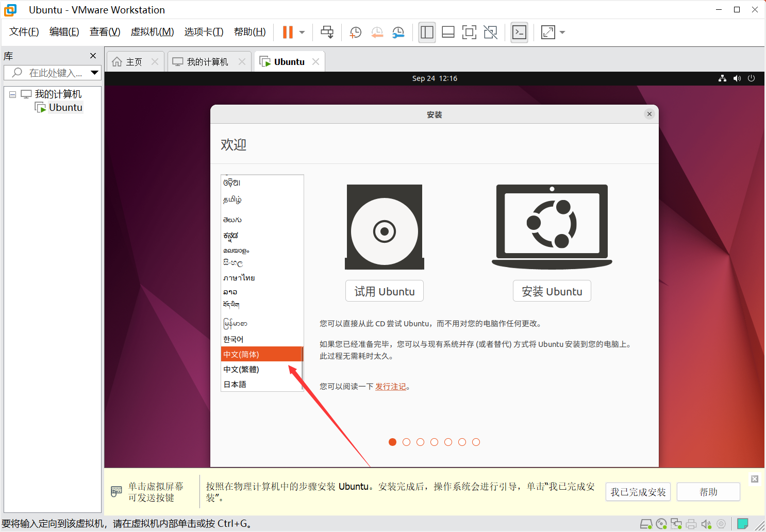Select 中文(简体) in the language list

[261, 354]
